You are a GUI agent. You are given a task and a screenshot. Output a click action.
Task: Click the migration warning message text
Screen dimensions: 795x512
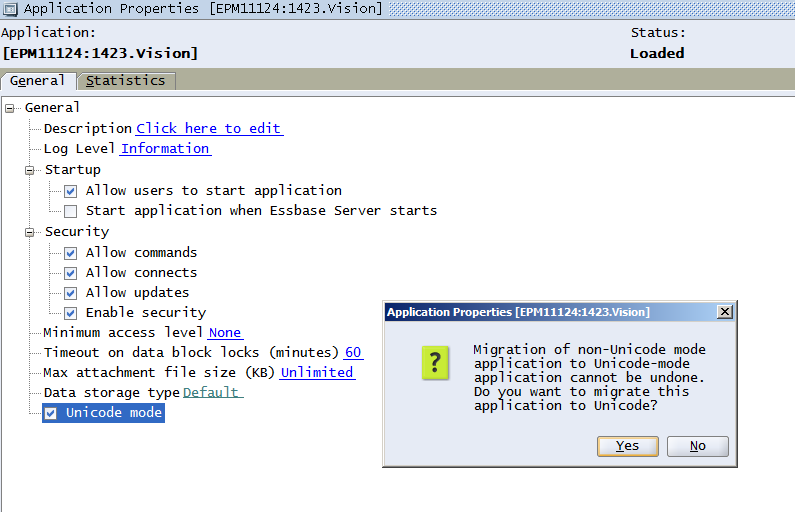pyautogui.click(x=589, y=377)
